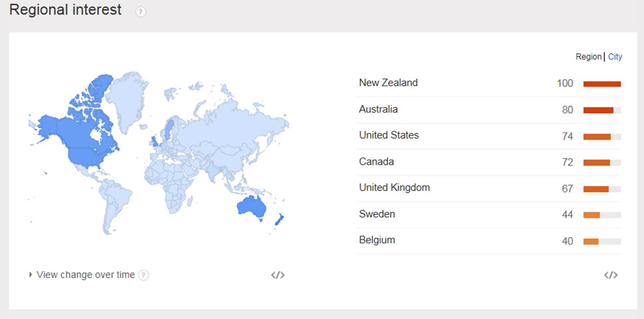
Task: Select the Region tab
Action: [x=588, y=57]
